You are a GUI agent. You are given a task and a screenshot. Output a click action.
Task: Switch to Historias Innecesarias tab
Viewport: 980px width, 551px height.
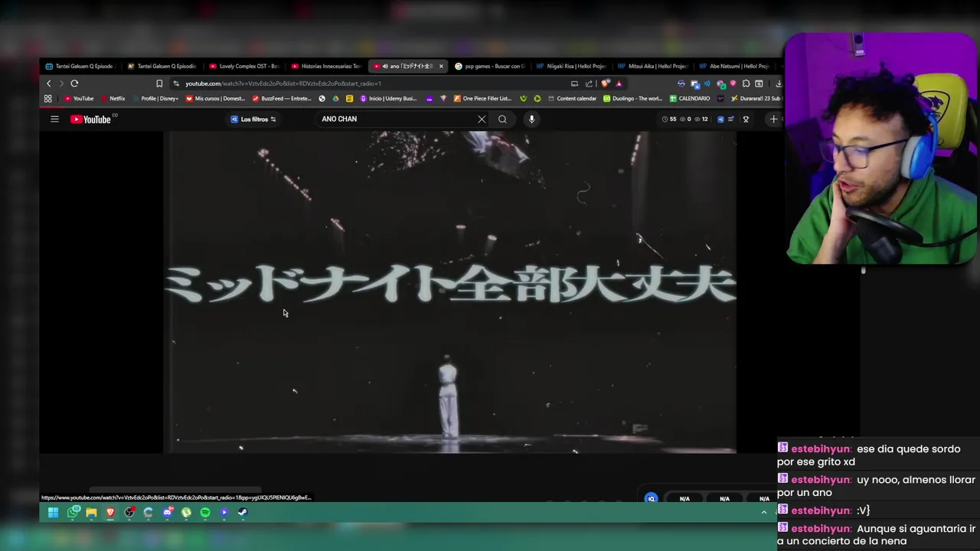[x=327, y=67]
